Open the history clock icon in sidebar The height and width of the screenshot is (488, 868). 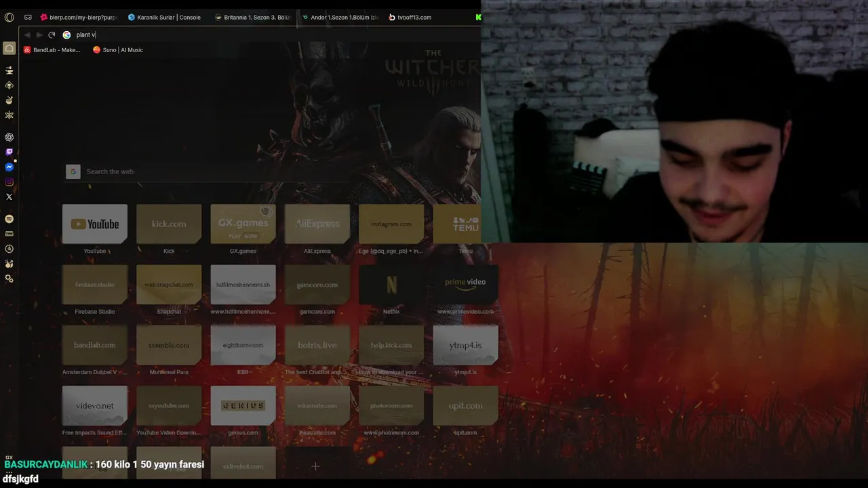click(x=9, y=249)
